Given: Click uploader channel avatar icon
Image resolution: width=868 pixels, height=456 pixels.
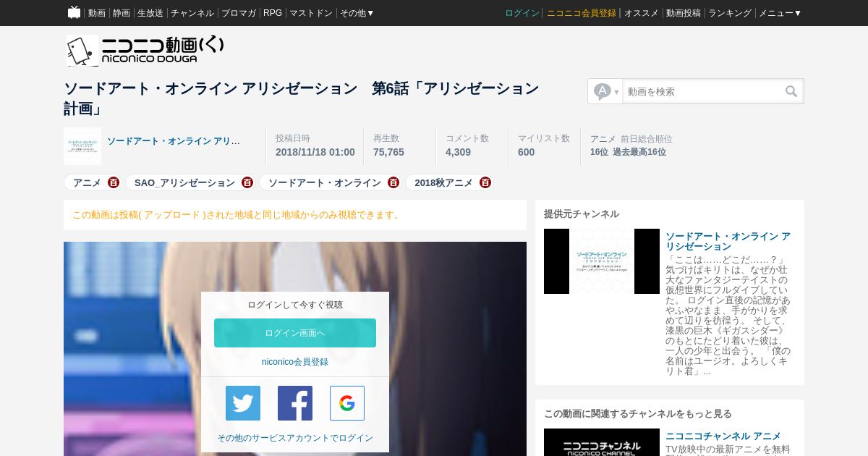Looking at the screenshot, I should pyautogui.click(x=82, y=146).
